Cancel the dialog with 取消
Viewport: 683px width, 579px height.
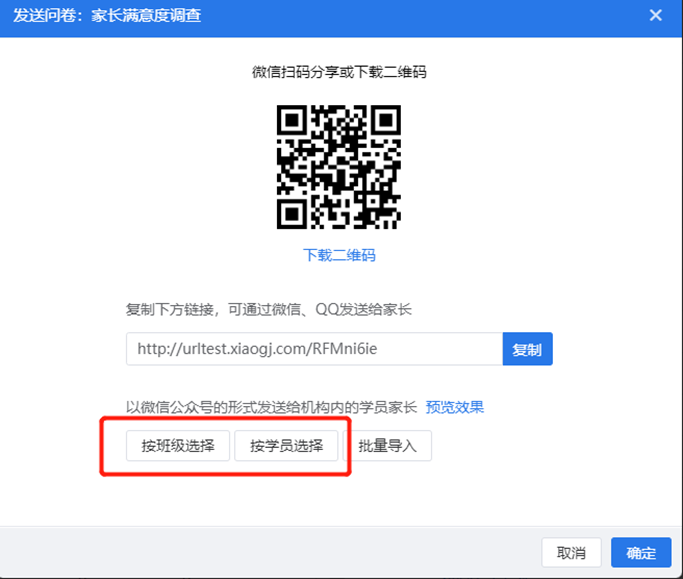point(571,553)
